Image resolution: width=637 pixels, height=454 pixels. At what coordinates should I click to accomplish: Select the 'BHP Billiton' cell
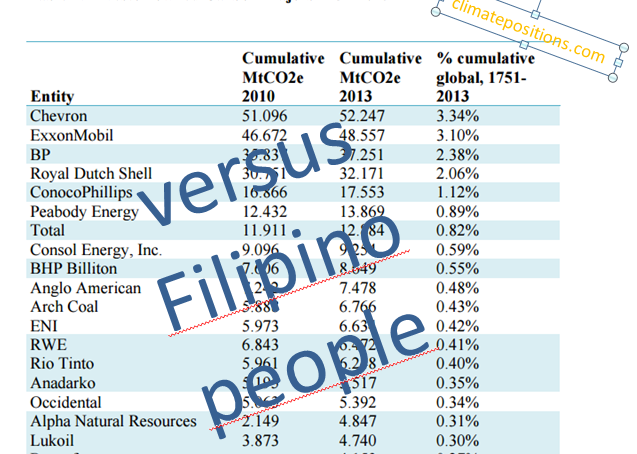74,269
